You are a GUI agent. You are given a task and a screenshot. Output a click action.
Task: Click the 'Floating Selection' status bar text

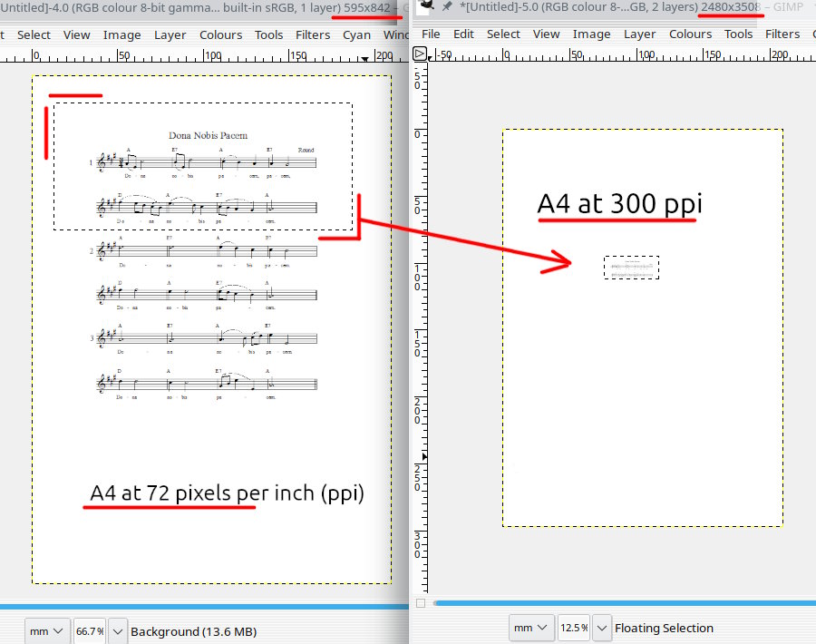[664, 628]
